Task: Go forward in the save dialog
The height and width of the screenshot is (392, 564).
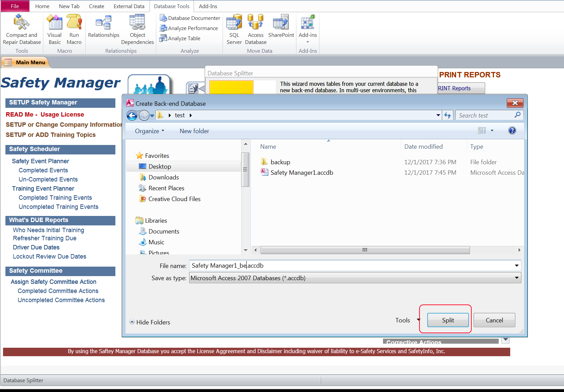Action: [144, 116]
